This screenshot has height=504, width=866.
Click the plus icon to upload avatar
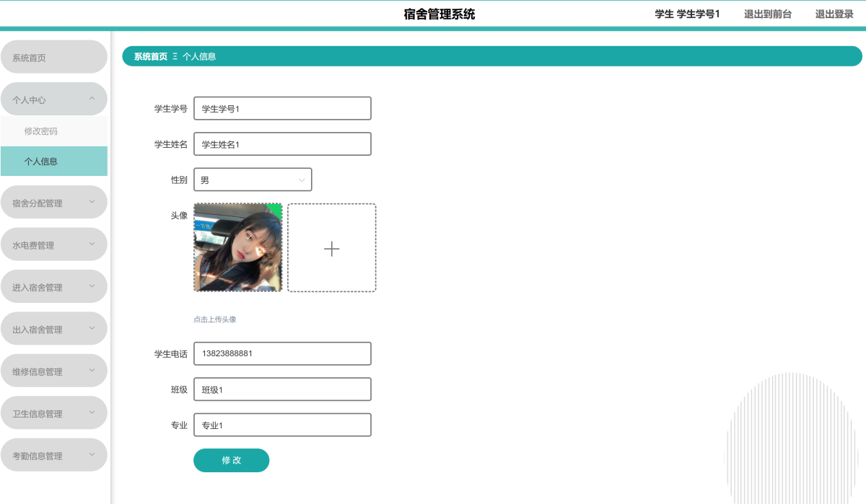coord(331,248)
